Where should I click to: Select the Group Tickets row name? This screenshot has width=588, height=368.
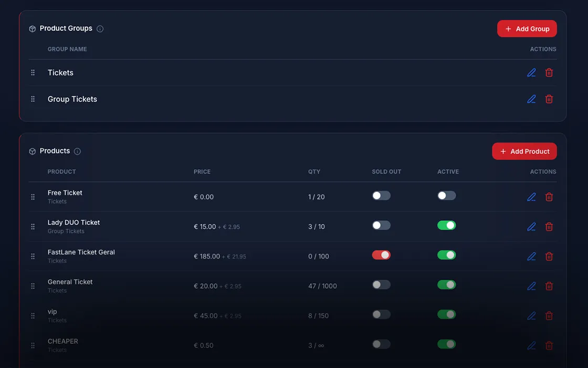coord(72,99)
